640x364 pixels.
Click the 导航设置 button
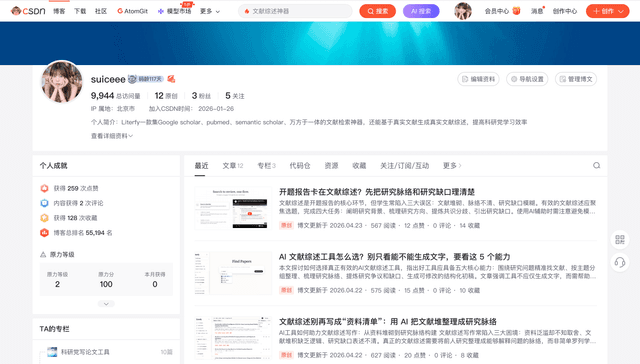coord(527,79)
